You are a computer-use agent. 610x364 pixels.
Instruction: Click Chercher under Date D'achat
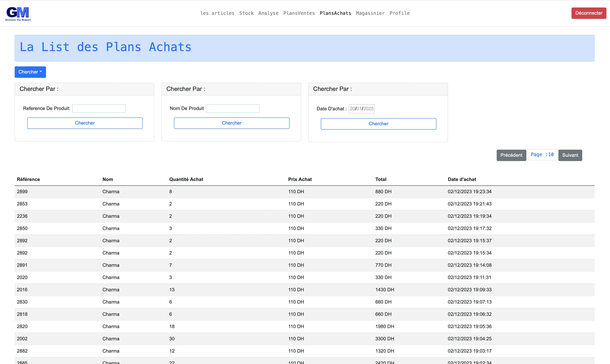click(378, 124)
